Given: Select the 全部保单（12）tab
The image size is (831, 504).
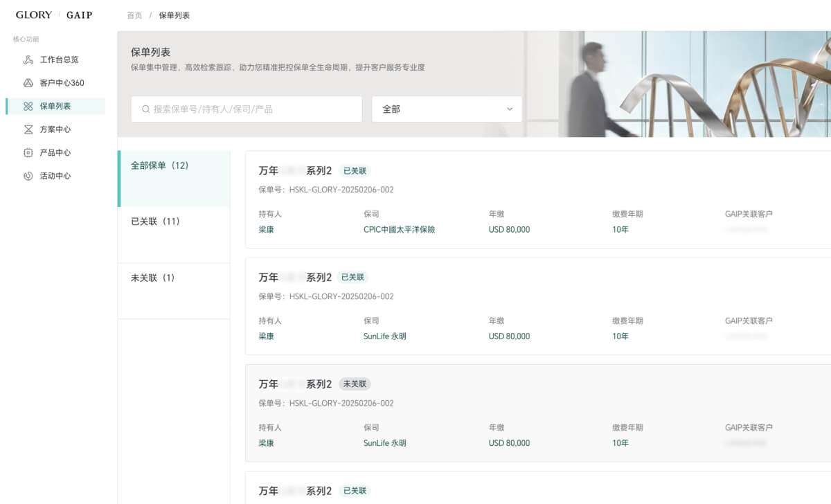Looking at the screenshot, I should click(174, 179).
